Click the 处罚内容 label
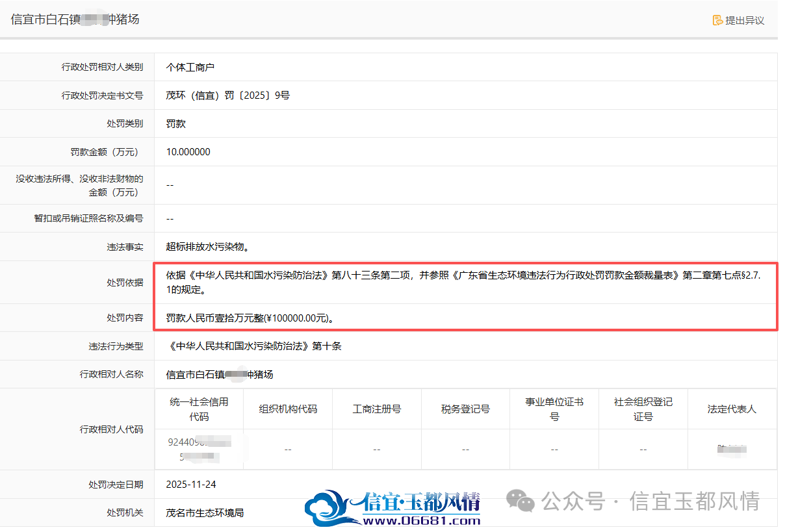The width and height of the screenshot is (785, 532). 125,318
